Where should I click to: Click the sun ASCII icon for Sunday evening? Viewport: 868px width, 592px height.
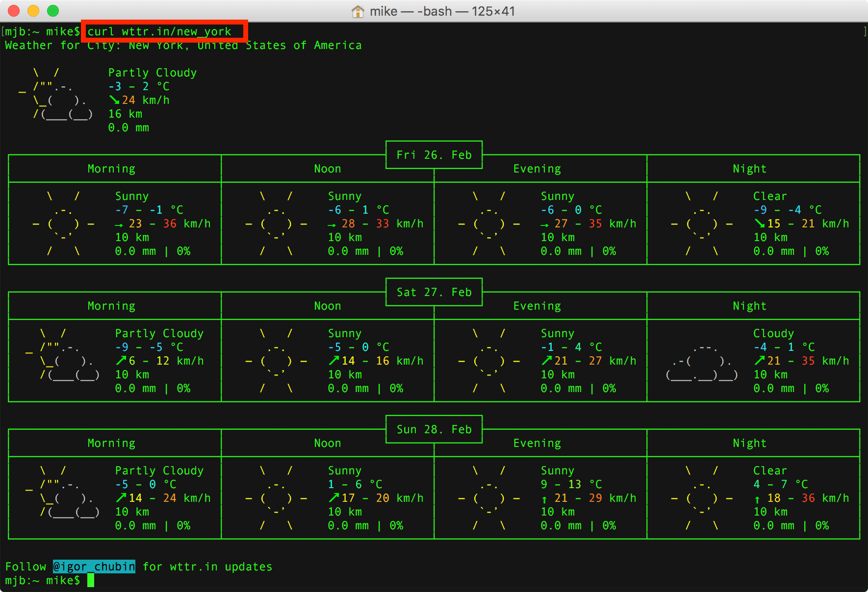(489, 498)
